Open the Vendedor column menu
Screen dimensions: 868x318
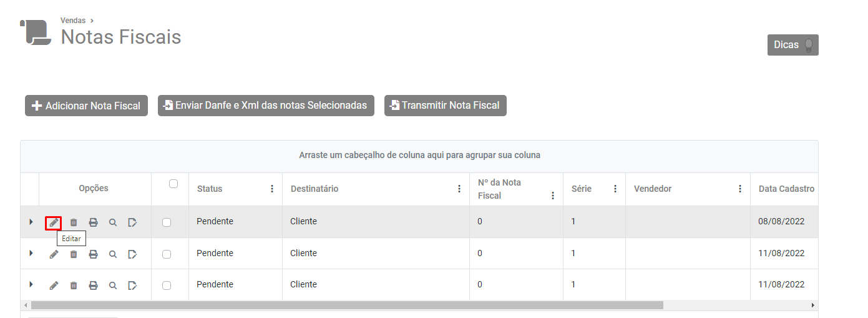(x=740, y=189)
